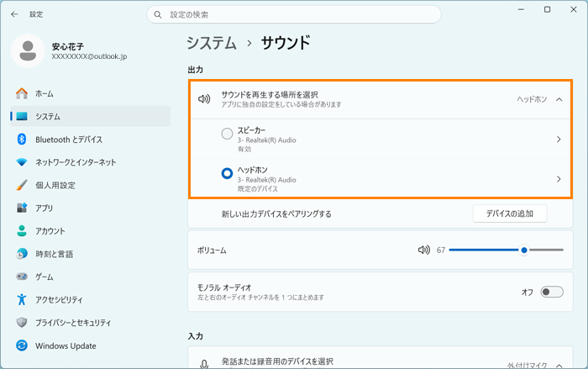Click the Accessibility figure icon
The width and height of the screenshot is (588, 369).
(x=22, y=299)
